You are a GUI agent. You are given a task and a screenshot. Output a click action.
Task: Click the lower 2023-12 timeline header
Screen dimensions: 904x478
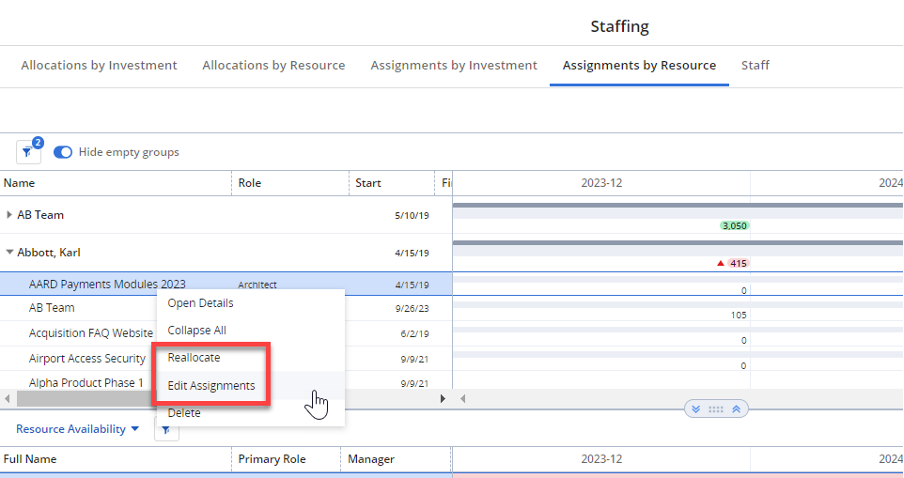(x=601, y=459)
